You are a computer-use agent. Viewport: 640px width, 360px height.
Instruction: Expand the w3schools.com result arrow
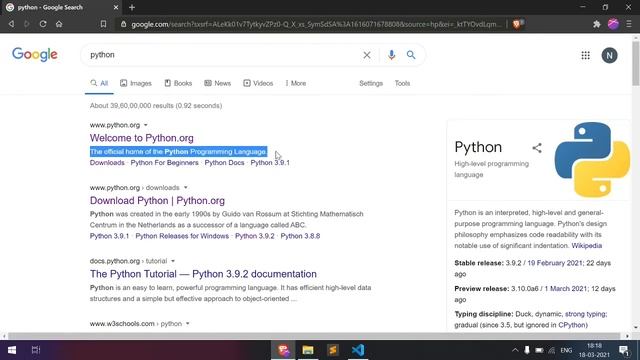[188, 324]
